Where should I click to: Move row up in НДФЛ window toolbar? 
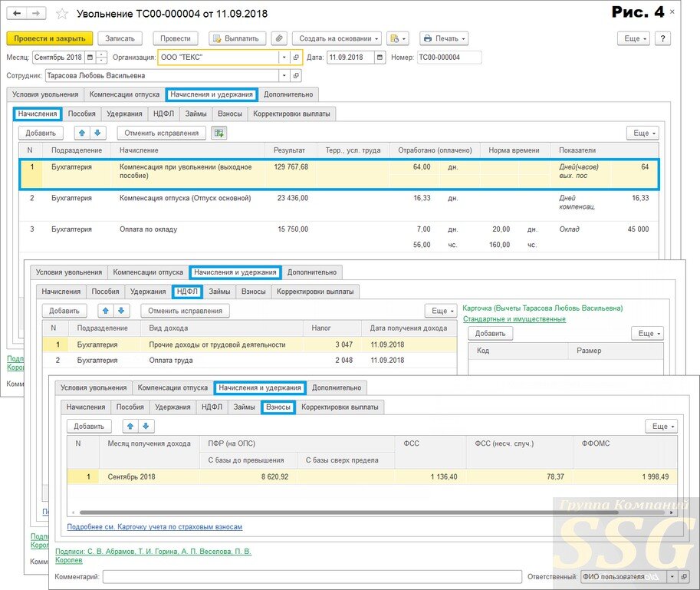(x=105, y=311)
